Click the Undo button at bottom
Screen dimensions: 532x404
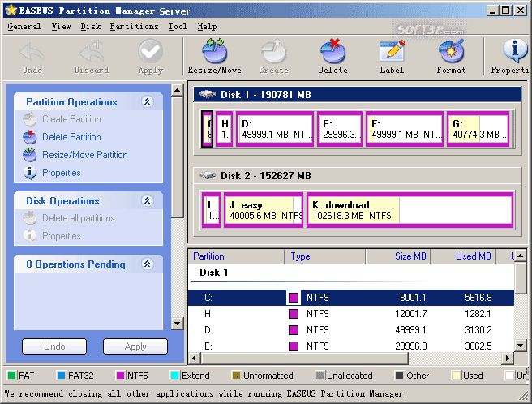point(54,346)
